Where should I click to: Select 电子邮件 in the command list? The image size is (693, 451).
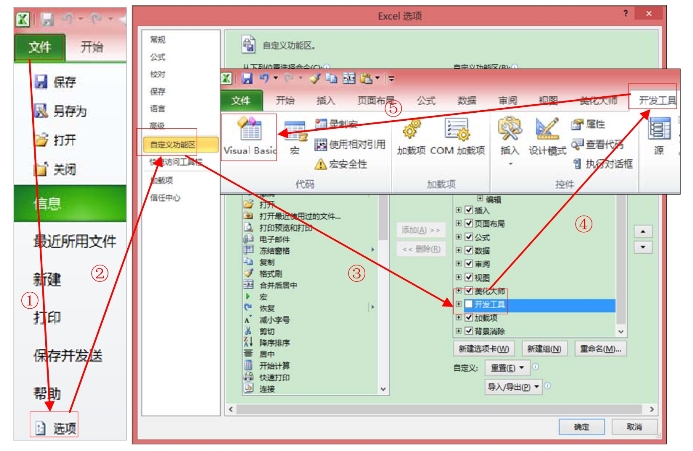point(267,239)
